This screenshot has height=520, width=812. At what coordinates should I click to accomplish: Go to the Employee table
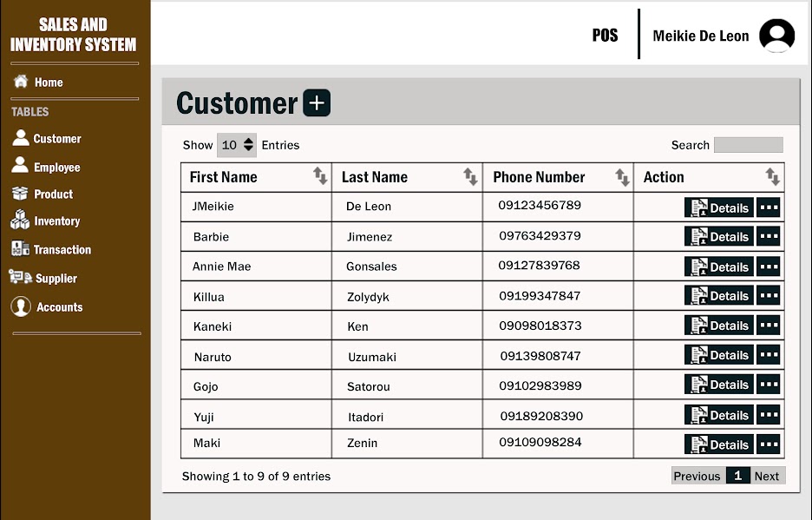coord(56,168)
